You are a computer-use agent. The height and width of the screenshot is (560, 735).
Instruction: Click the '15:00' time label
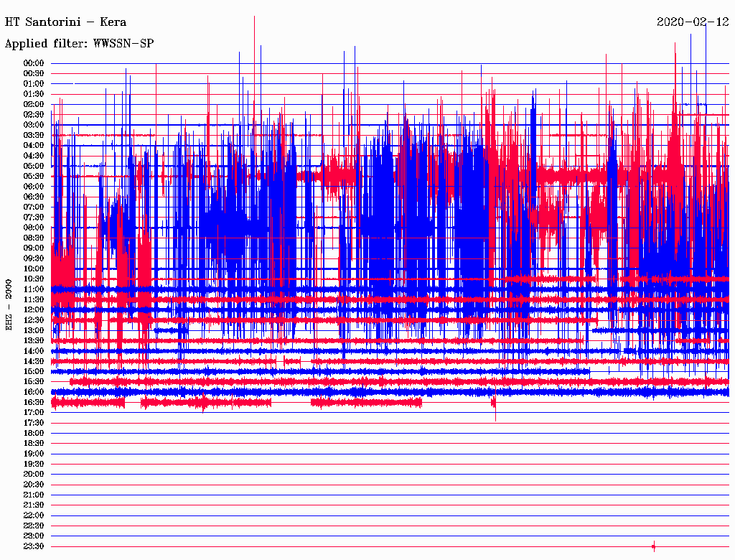pyautogui.click(x=34, y=371)
